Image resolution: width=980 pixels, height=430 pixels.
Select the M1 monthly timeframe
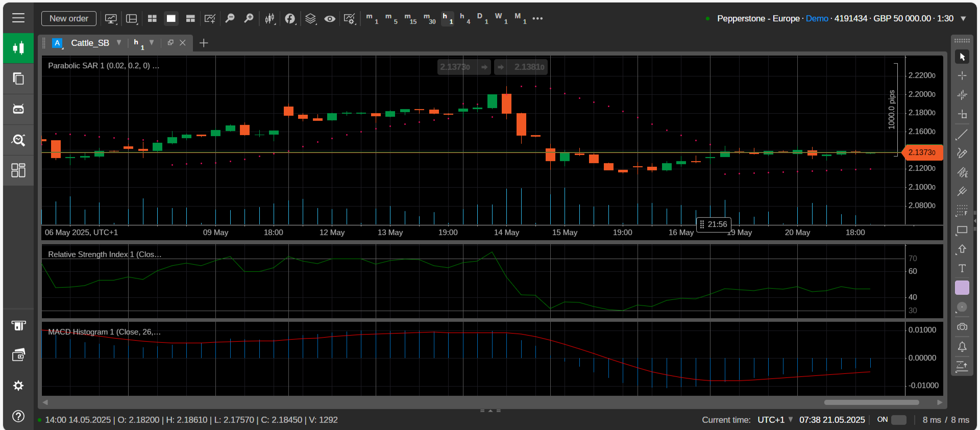pos(520,18)
